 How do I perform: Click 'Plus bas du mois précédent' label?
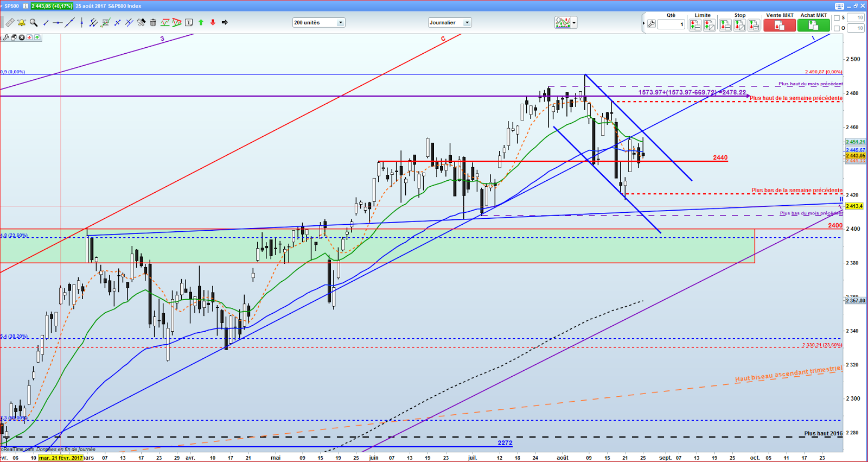tap(812, 213)
